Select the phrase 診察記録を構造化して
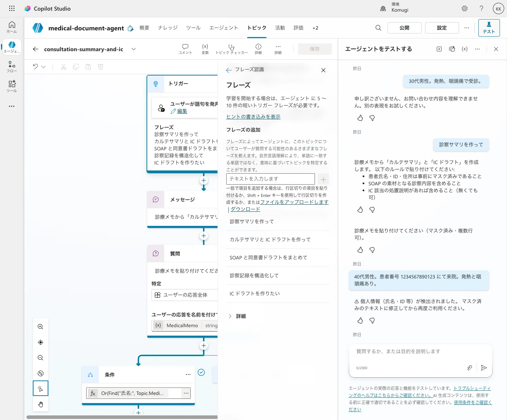Viewport: 507px width, 420px height. click(x=278, y=276)
